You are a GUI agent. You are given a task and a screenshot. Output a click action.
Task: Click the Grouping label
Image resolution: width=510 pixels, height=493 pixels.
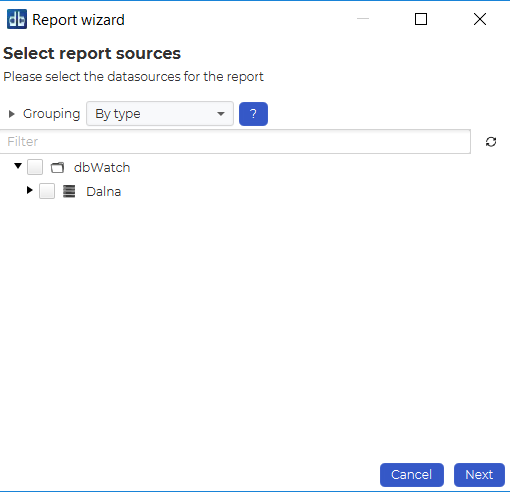point(51,114)
